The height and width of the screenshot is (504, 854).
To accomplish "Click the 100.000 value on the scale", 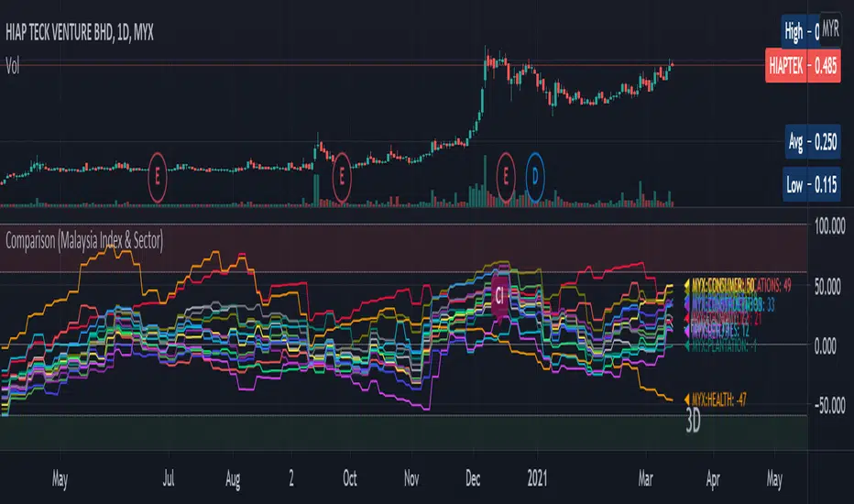I will pos(830,225).
